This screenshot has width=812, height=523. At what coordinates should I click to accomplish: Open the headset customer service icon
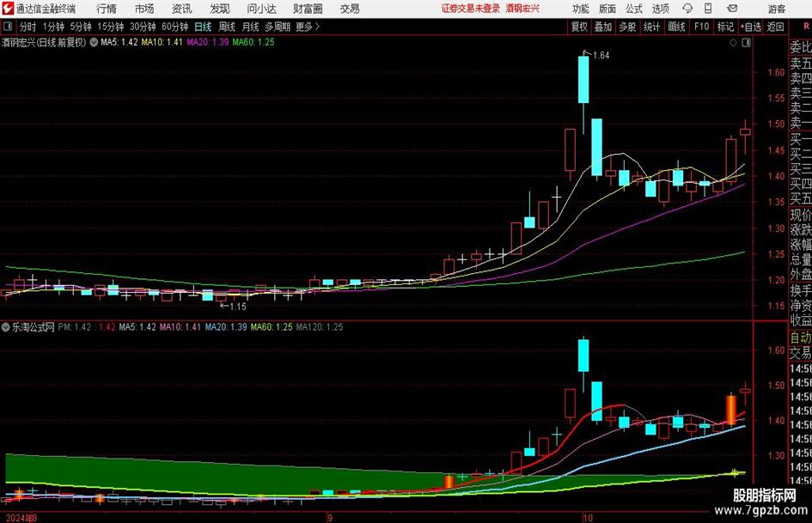tap(687, 9)
